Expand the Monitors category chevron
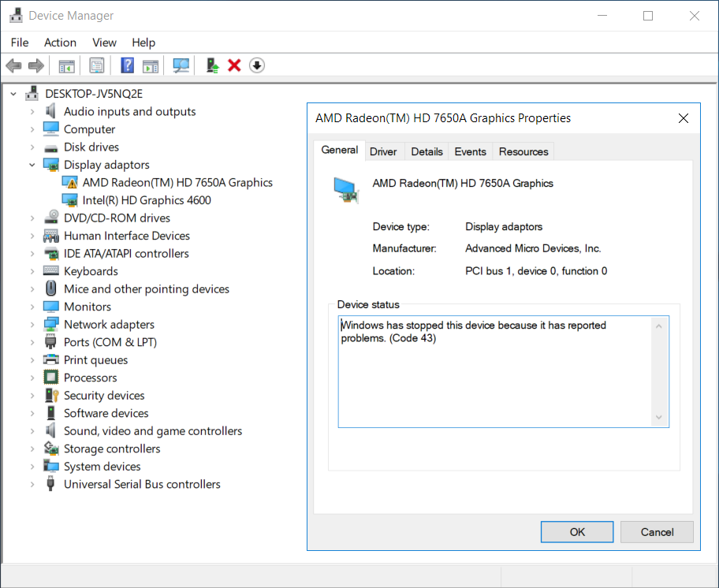The width and height of the screenshot is (719, 588). (x=32, y=307)
